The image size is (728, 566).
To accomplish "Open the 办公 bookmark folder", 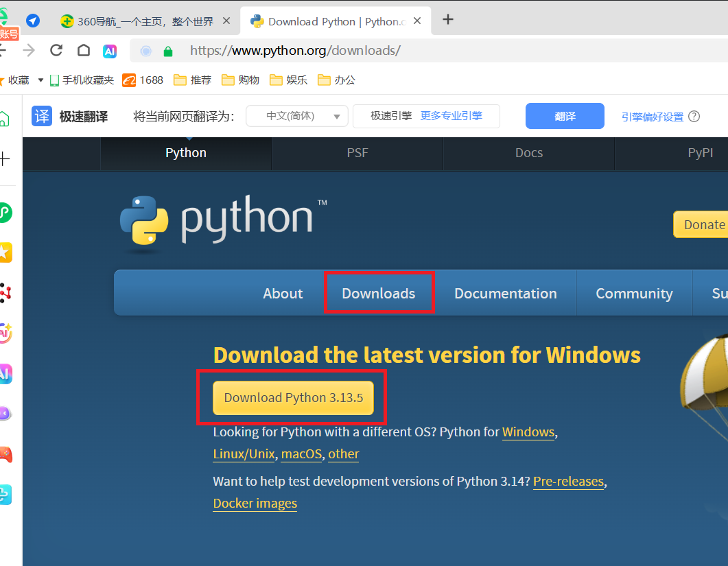I will pos(337,80).
